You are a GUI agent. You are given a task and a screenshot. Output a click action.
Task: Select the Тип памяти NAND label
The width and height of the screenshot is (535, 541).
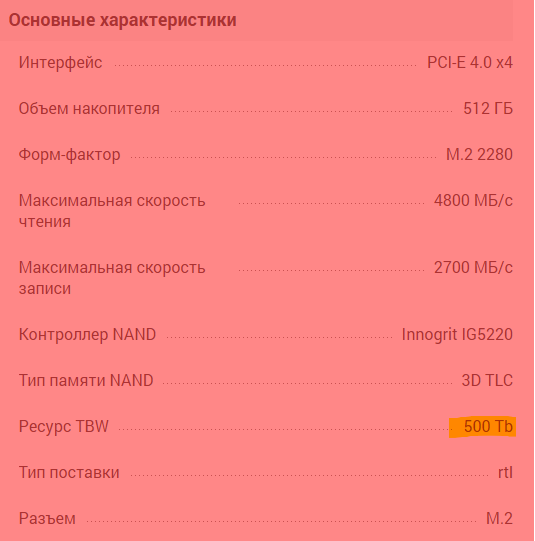[x=86, y=380]
